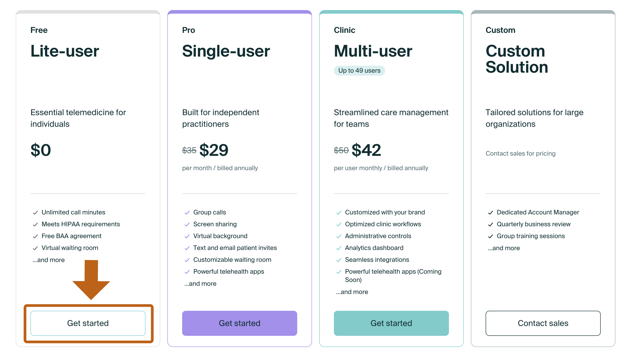Expand '...and more' under Single-user features
The height and width of the screenshot is (364, 632).
pos(200,284)
